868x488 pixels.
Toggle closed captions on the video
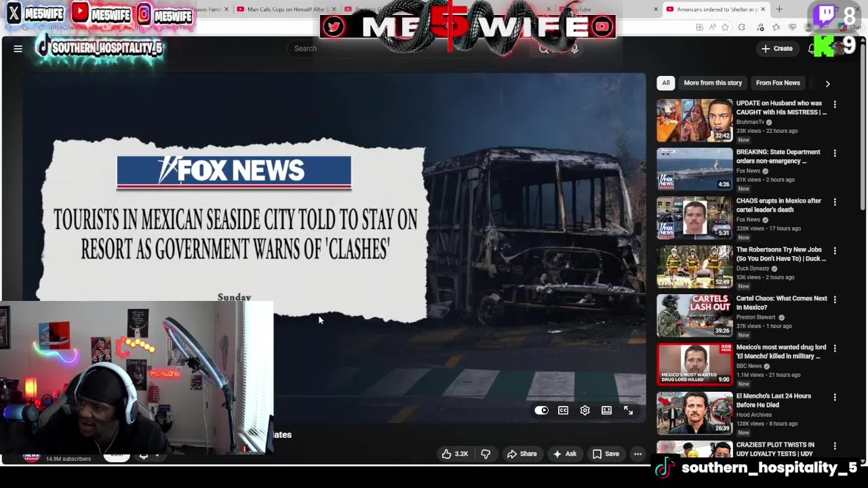(563, 410)
